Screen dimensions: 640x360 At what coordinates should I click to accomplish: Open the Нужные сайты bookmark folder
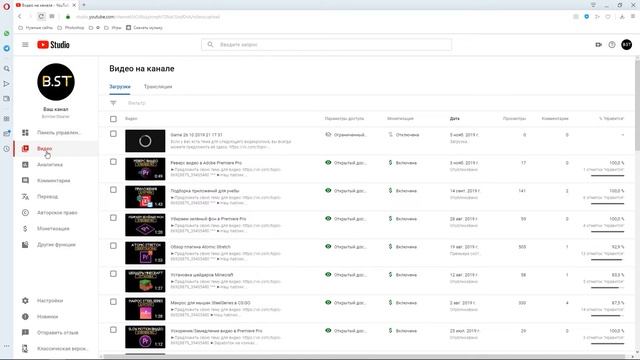tap(36, 28)
